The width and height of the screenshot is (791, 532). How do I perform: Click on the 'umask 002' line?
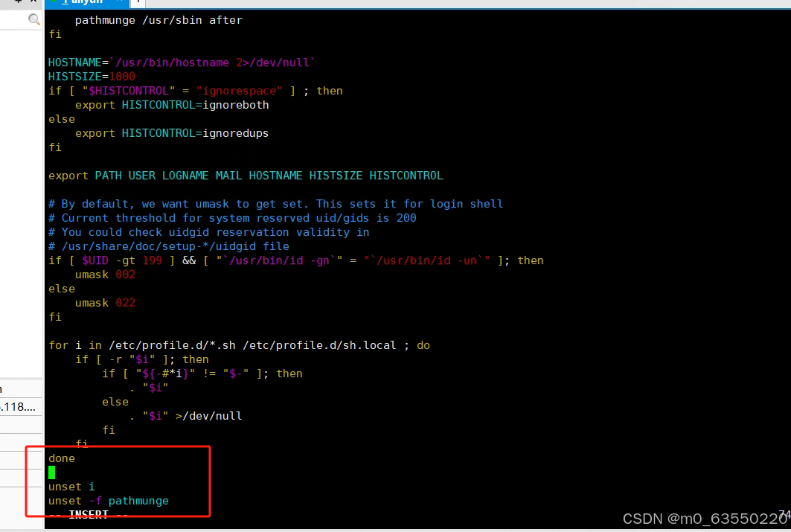click(x=105, y=275)
